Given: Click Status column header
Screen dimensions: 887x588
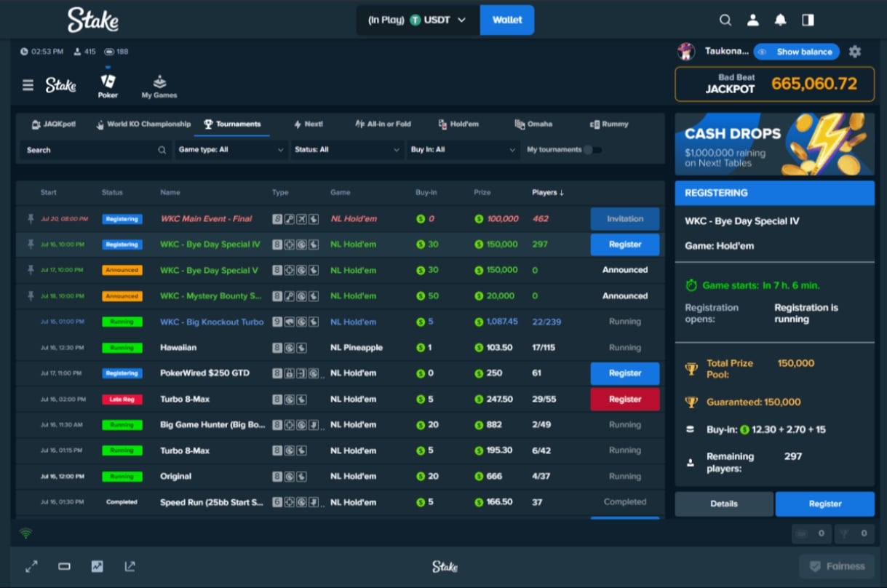Looking at the screenshot, I should coord(112,193).
